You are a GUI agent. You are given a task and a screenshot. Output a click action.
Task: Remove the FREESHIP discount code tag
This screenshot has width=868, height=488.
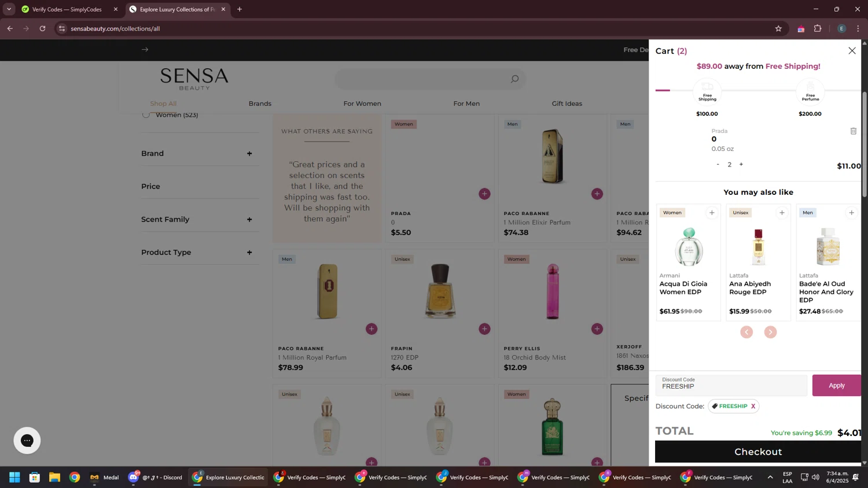click(x=753, y=406)
